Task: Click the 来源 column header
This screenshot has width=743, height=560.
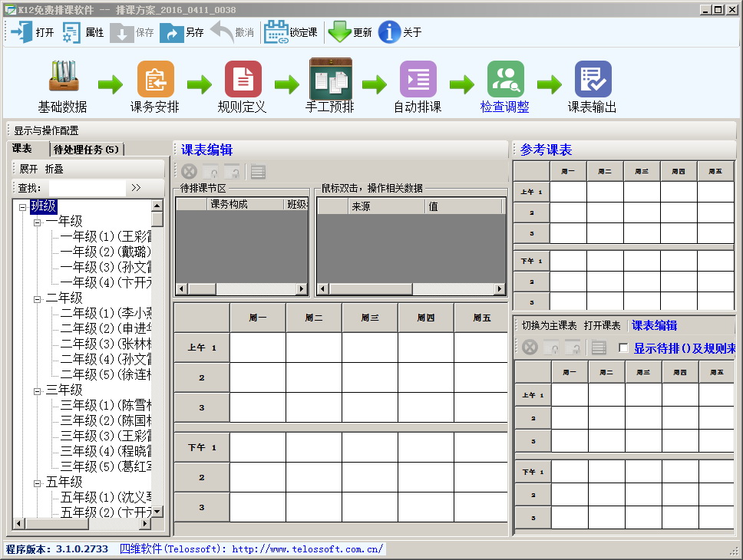Action: (386, 206)
